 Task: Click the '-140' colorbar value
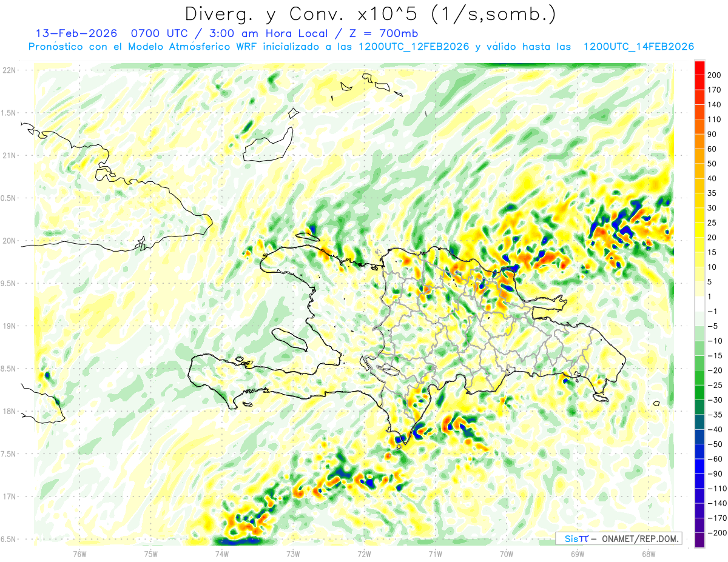716,503
